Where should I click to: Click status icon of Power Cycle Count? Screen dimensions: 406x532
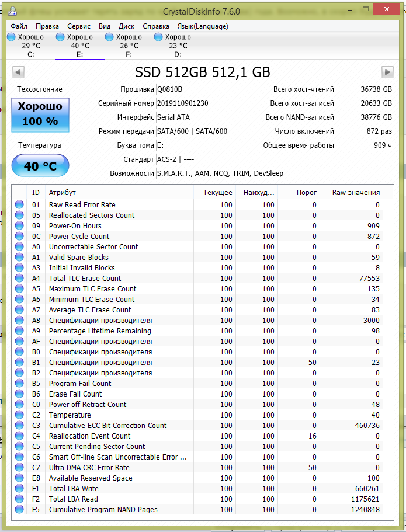(x=19, y=236)
